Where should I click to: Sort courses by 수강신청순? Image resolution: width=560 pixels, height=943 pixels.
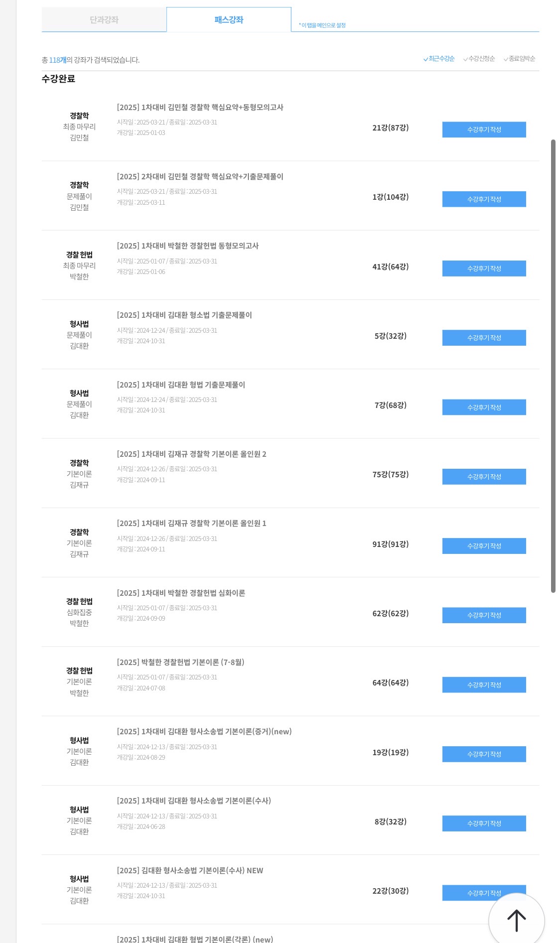479,59
